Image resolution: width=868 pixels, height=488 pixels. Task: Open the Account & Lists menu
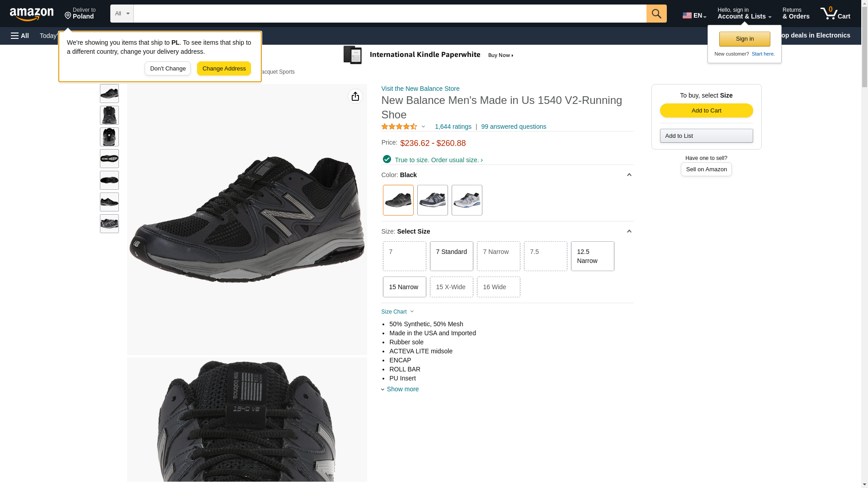(x=744, y=14)
